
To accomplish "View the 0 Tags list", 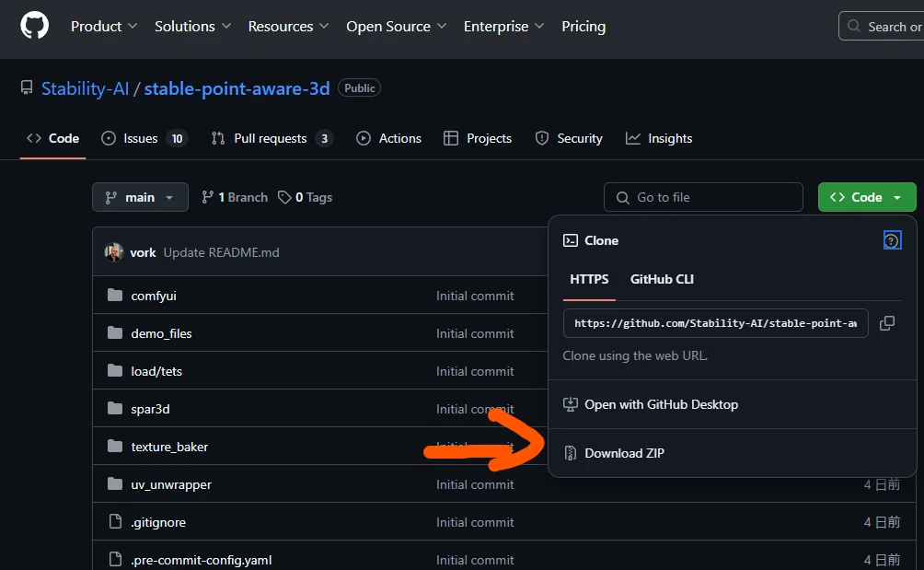I will (306, 197).
